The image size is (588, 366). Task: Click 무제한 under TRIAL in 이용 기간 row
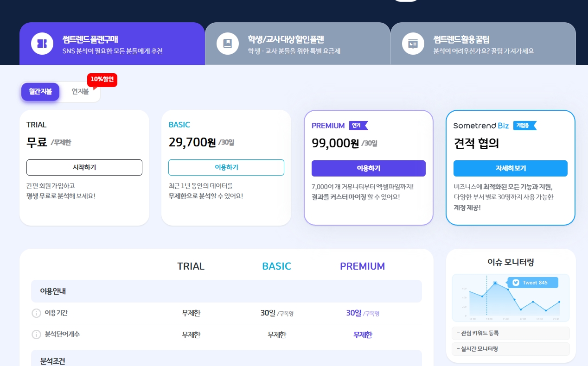(x=191, y=313)
